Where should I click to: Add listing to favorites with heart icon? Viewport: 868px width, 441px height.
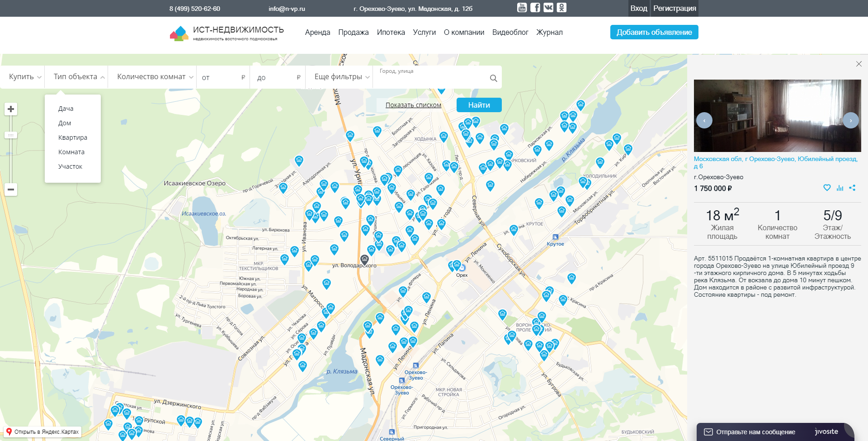tap(827, 188)
